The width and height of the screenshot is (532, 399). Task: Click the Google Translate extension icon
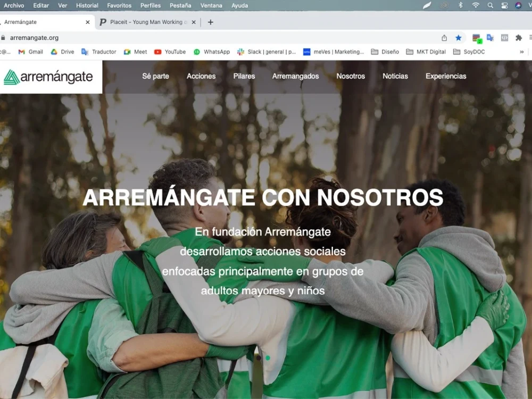[490, 38]
